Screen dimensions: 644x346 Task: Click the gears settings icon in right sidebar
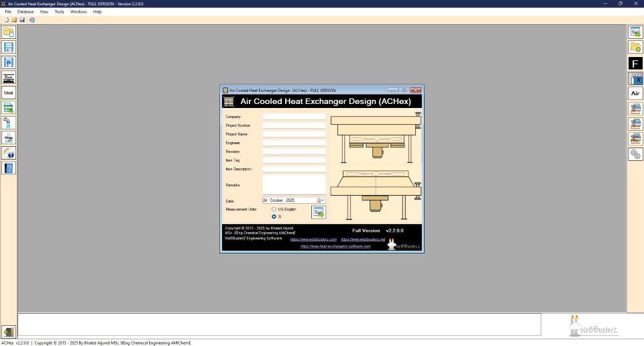[x=635, y=154]
